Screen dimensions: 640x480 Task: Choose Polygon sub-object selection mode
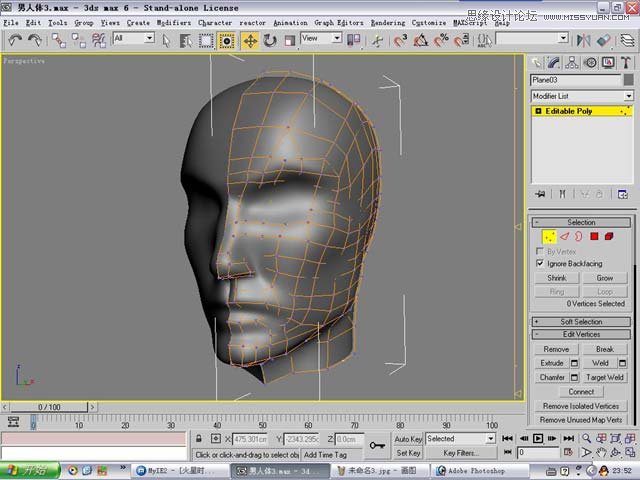coord(593,236)
